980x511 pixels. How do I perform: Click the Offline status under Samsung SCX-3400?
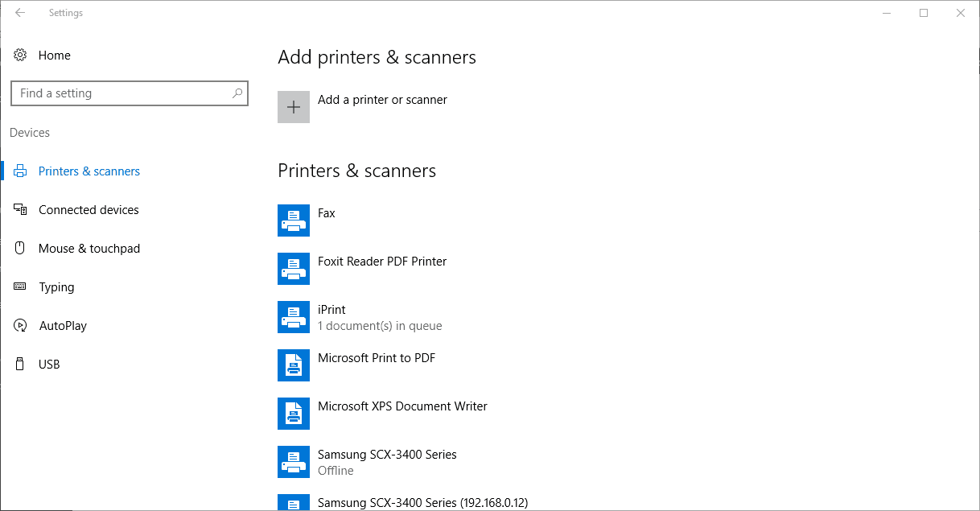click(336, 471)
